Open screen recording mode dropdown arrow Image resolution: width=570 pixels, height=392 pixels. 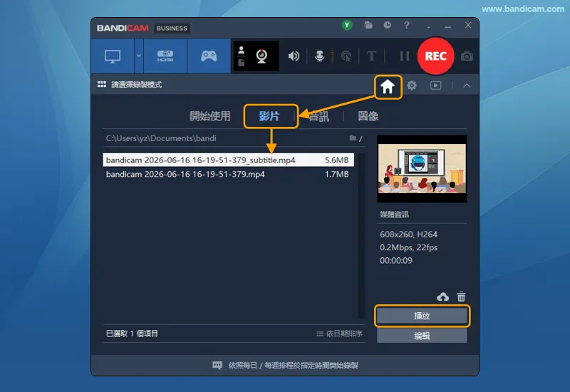(x=139, y=56)
